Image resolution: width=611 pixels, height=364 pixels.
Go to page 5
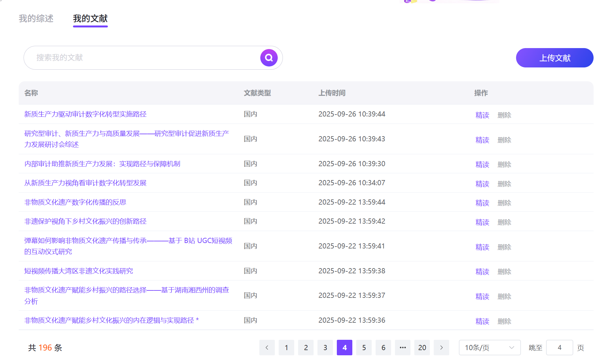364,348
